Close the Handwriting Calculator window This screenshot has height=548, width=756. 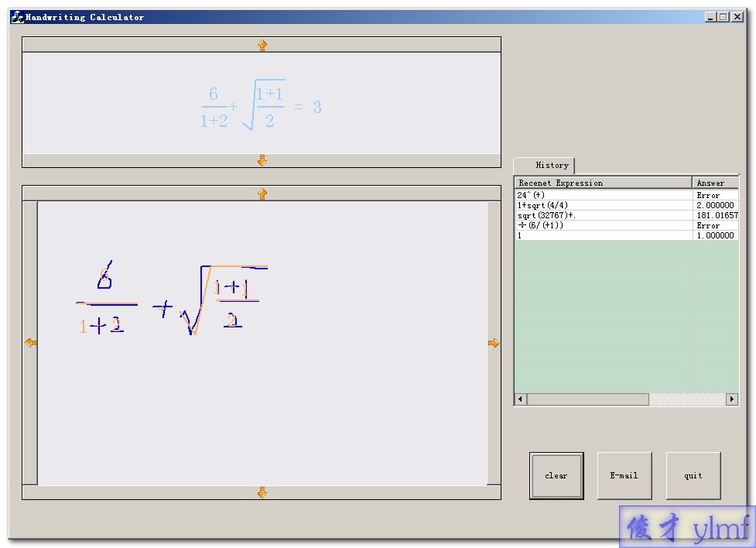pyautogui.click(x=737, y=17)
